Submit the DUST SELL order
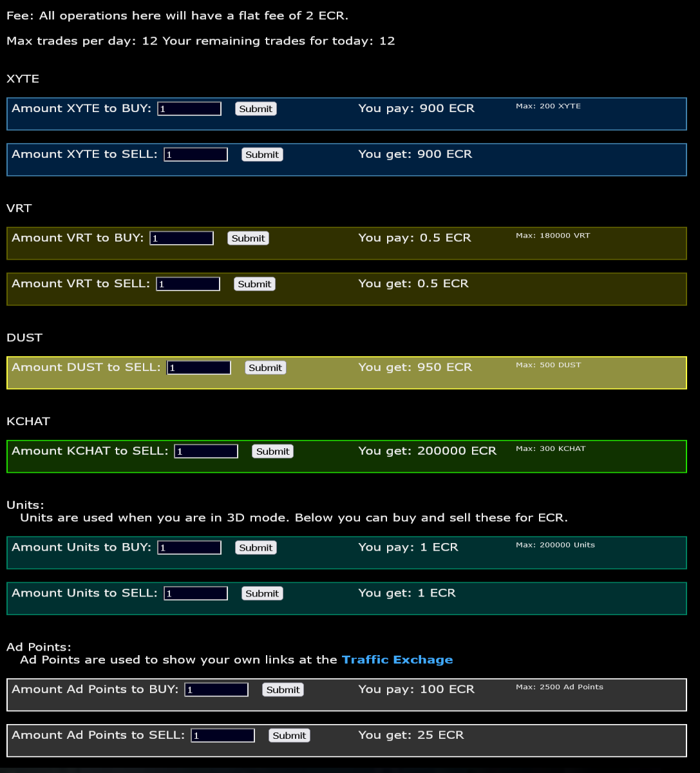Screen dimensions: 700x773 click(x=265, y=368)
